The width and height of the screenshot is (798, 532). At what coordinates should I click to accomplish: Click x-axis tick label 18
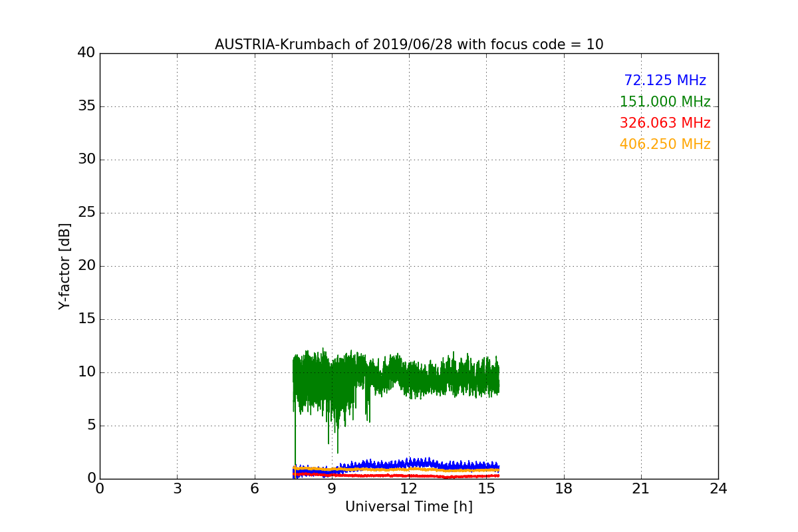[x=564, y=489]
